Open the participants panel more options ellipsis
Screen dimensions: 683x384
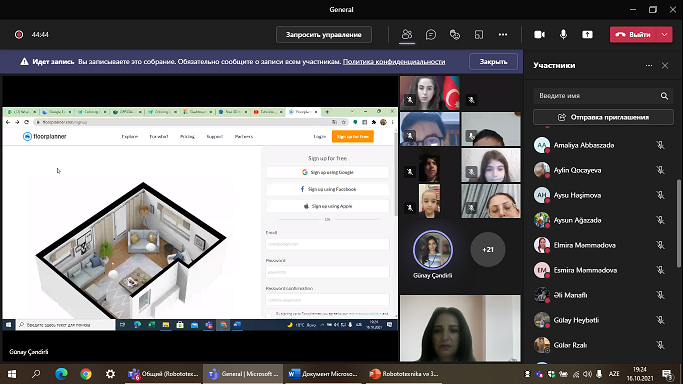[x=649, y=65]
